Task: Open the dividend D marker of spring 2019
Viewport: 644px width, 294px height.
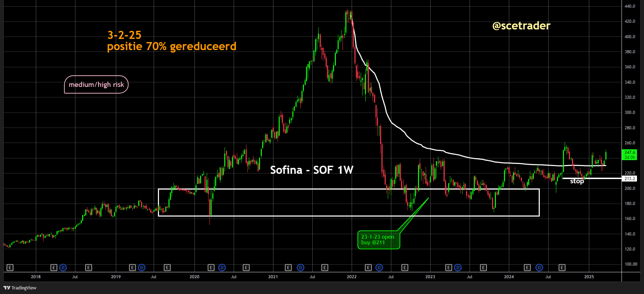Action: coord(141,268)
